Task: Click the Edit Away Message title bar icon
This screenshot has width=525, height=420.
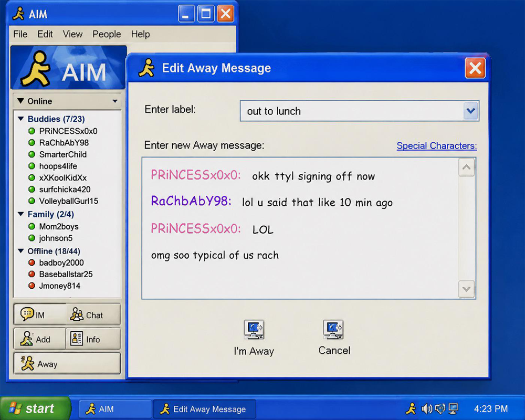Action: [x=146, y=68]
